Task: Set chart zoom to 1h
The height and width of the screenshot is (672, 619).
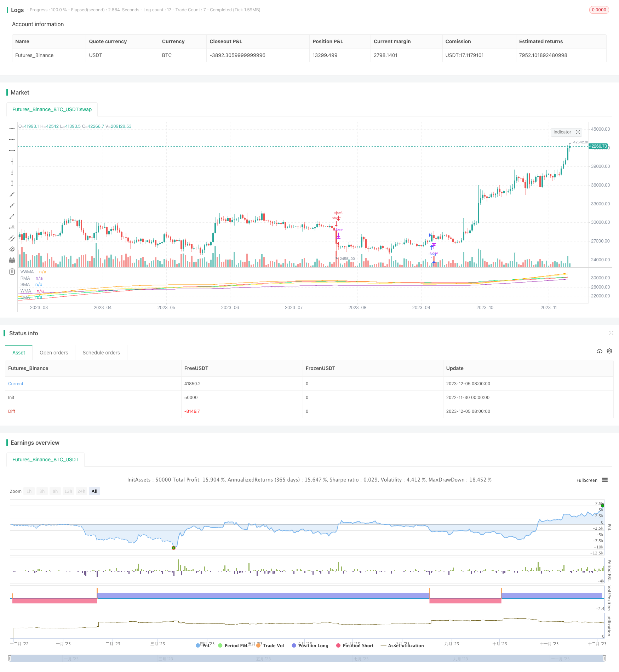Action: 29,491
